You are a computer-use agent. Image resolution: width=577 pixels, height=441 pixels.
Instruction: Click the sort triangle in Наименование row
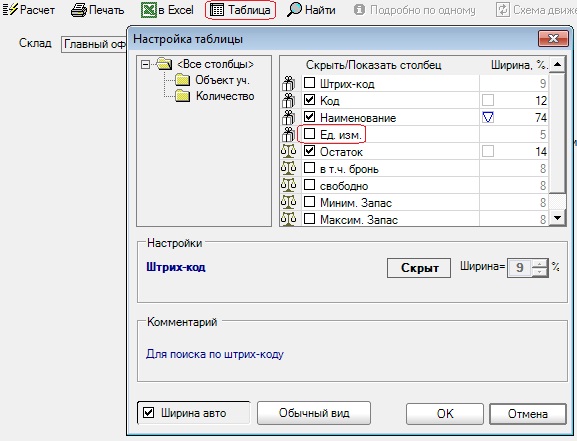tap(488, 117)
